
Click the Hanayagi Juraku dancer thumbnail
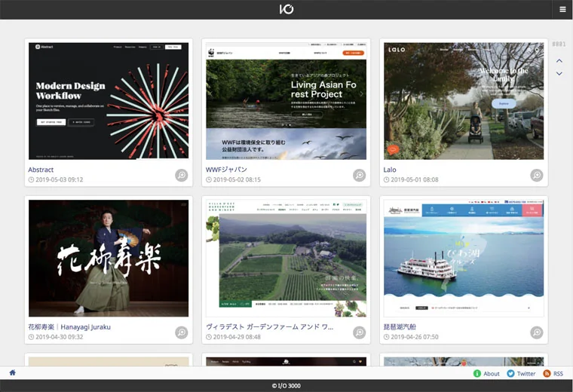tap(109, 259)
